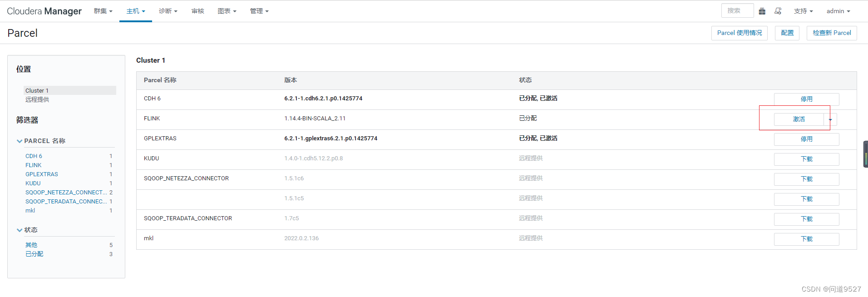Click the 版本 column header
This screenshot has width=868, height=297.
pos(291,80)
